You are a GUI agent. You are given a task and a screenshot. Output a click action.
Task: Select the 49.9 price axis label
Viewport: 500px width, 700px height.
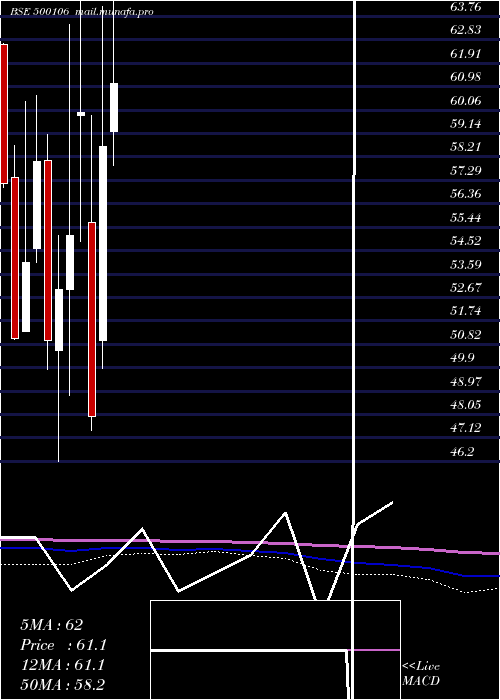point(462,358)
